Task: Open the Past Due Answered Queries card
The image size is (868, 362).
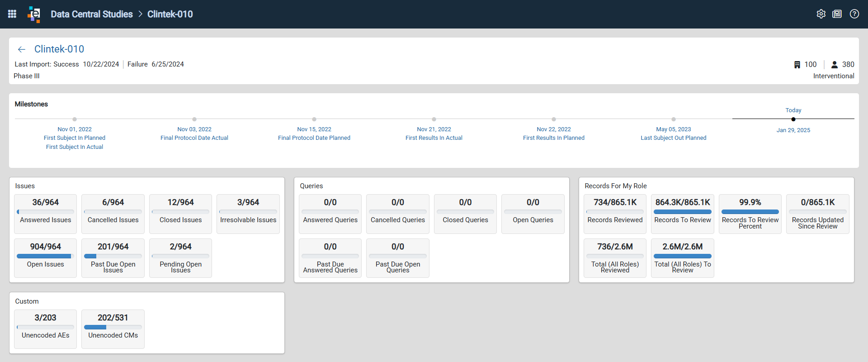Action: click(x=330, y=258)
